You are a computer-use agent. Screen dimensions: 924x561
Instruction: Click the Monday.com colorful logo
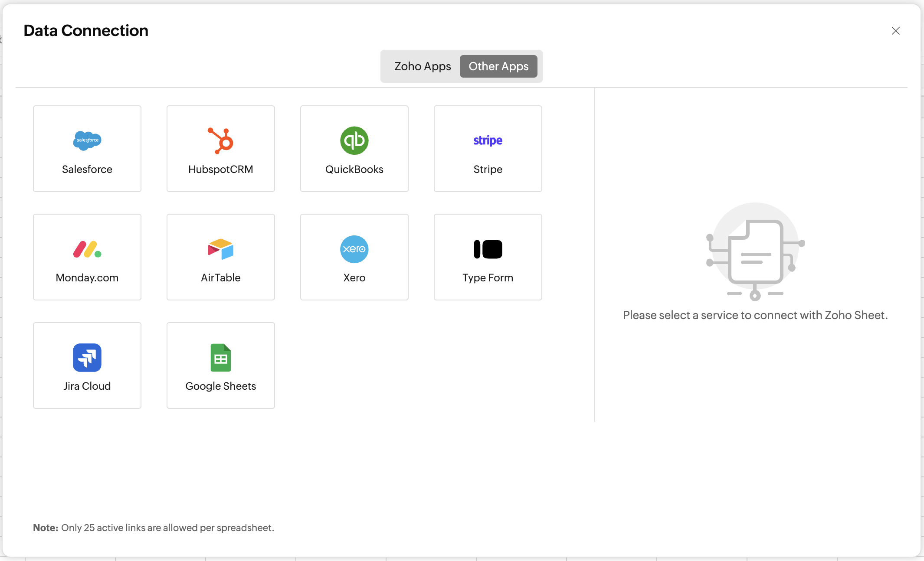point(87,249)
